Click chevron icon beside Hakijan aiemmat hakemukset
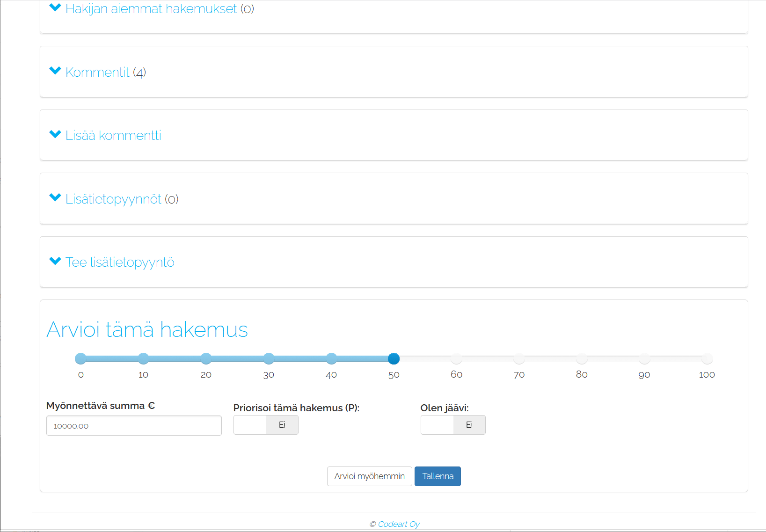 click(x=55, y=7)
